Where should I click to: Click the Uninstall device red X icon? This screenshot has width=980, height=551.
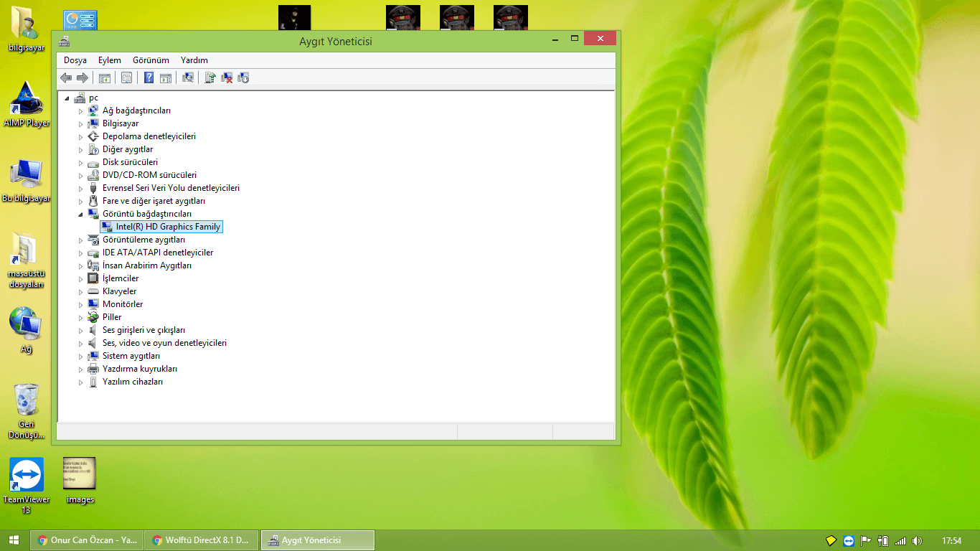click(x=227, y=77)
